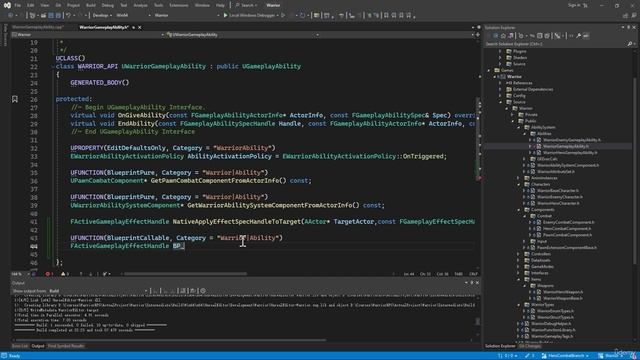Click editor zoom level dropdown below editor

(x=20, y=274)
